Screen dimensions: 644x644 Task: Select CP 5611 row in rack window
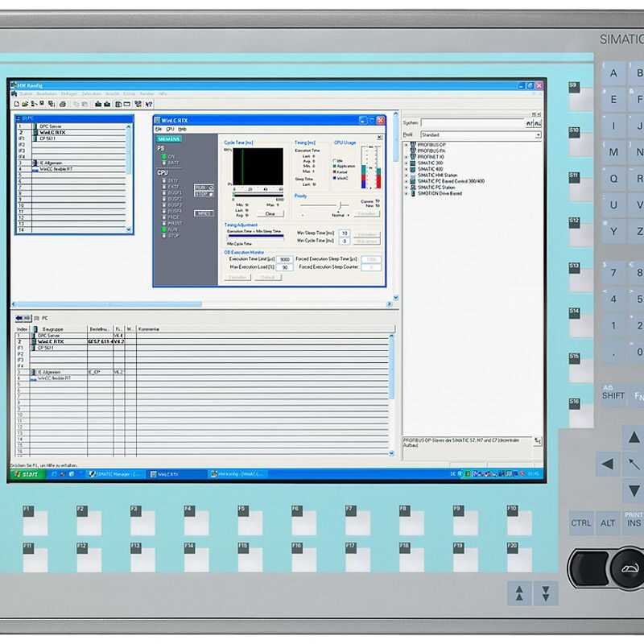72,138
